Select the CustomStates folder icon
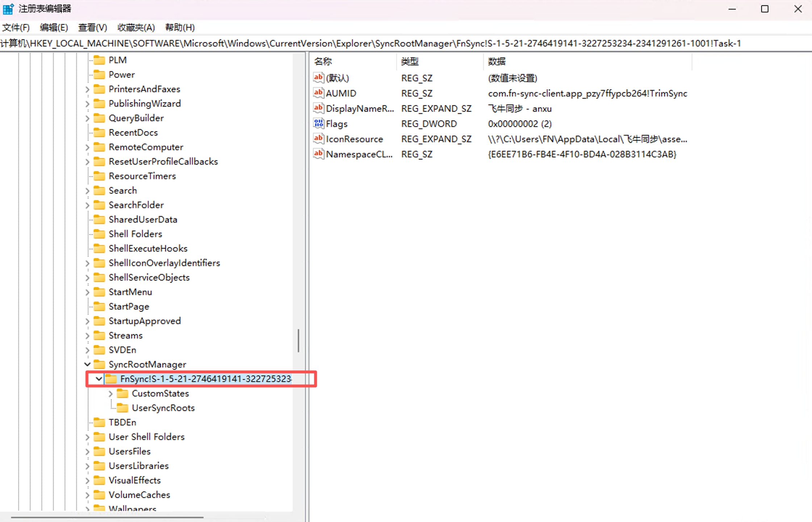The width and height of the screenshot is (812, 522). pyautogui.click(x=122, y=393)
